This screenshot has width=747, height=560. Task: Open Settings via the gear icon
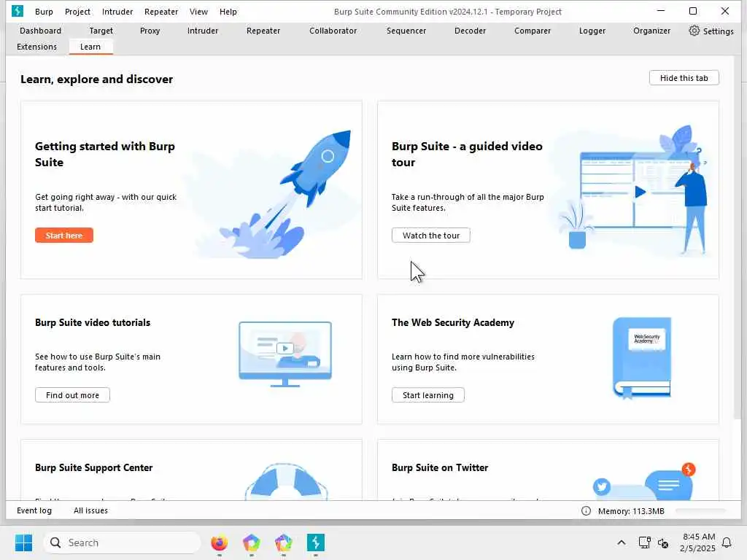coord(694,31)
